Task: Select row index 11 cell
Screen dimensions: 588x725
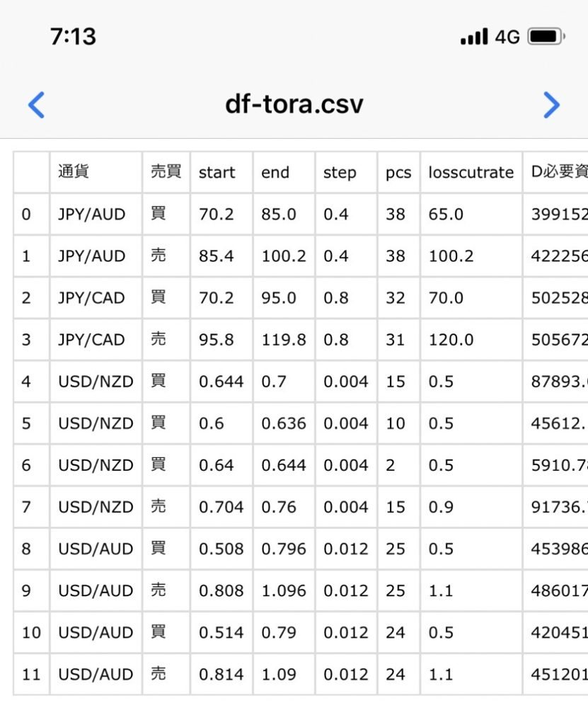Action: pyautogui.click(x=31, y=674)
